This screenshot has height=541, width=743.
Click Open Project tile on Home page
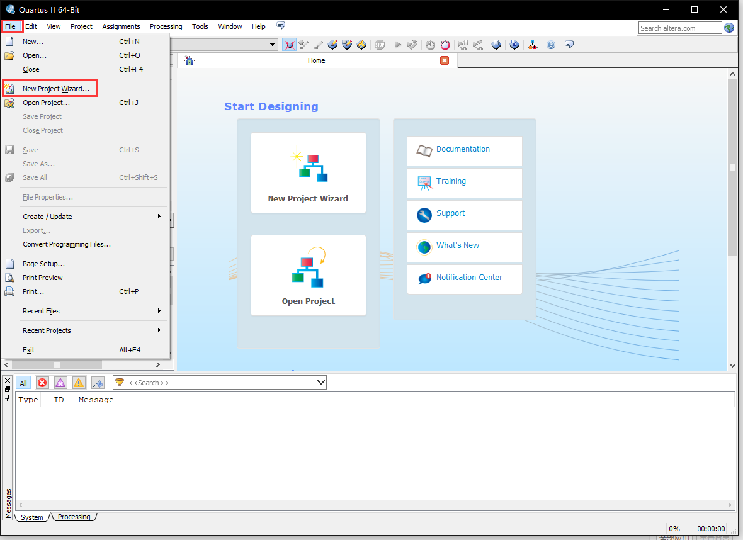click(x=308, y=275)
